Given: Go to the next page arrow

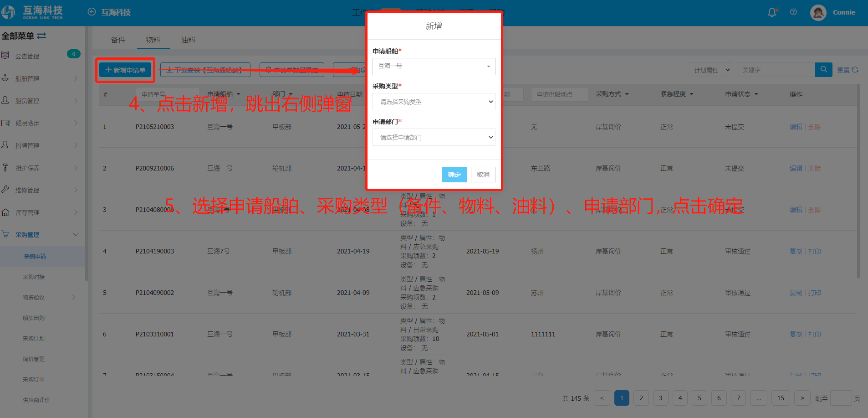Looking at the screenshot, I should tap(802, 398).
